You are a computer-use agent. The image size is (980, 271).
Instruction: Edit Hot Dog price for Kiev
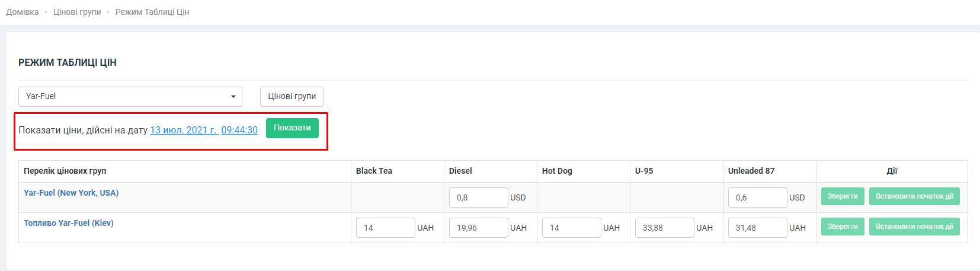(x=571, y=228)
